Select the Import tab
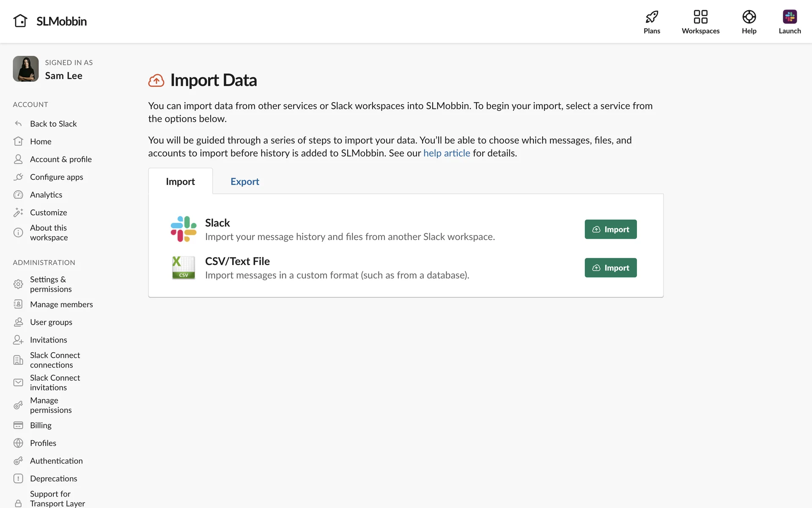 (180, 182)
